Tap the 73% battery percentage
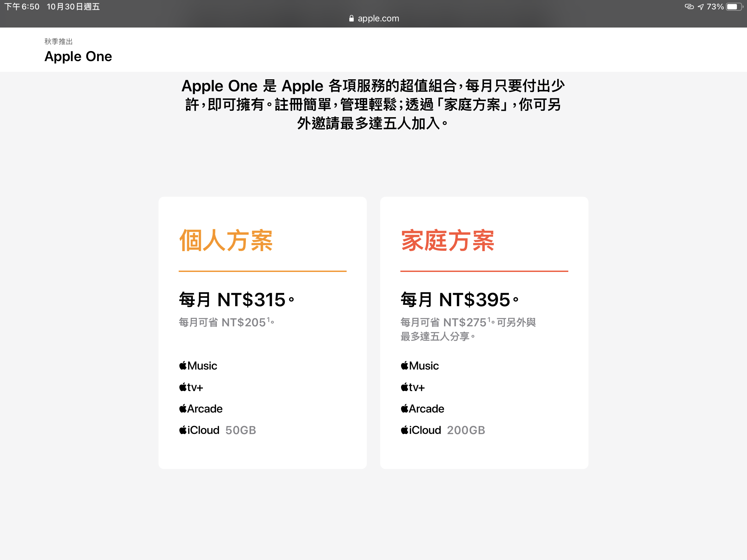The width and height of the screenshot is (747, 560). [x=715, y=7]
